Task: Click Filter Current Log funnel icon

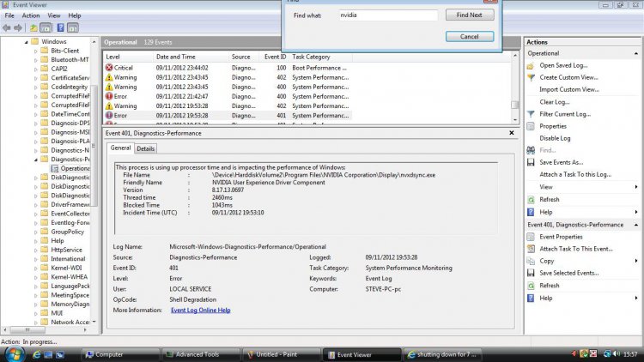Action: (531, 114)
